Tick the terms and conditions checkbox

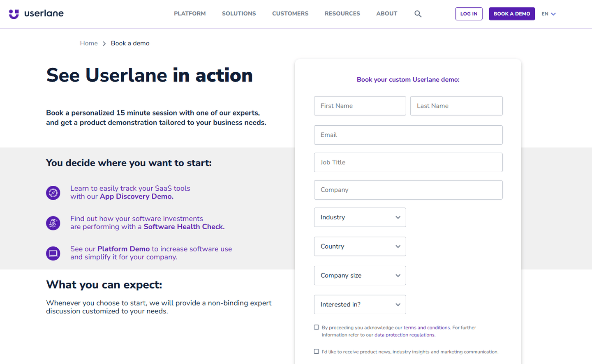coord(316,327)
